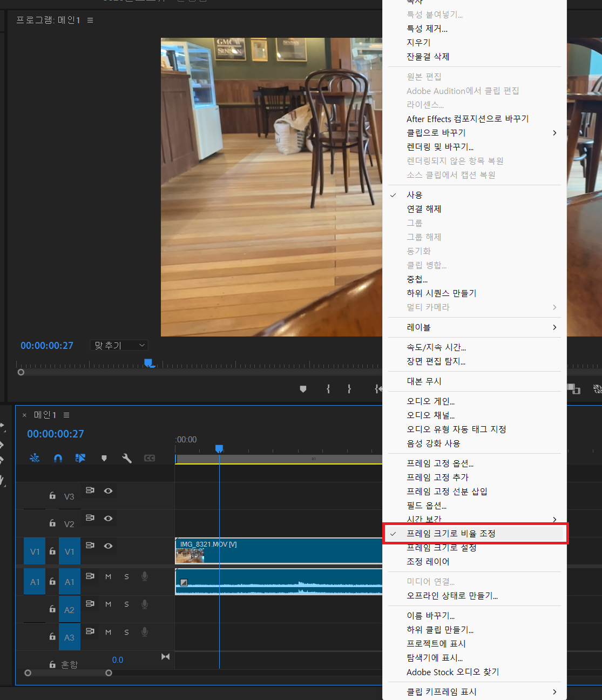
Task: Click the 0.0 audio level value on the 혼합 track
Action: tap(118, 659)
